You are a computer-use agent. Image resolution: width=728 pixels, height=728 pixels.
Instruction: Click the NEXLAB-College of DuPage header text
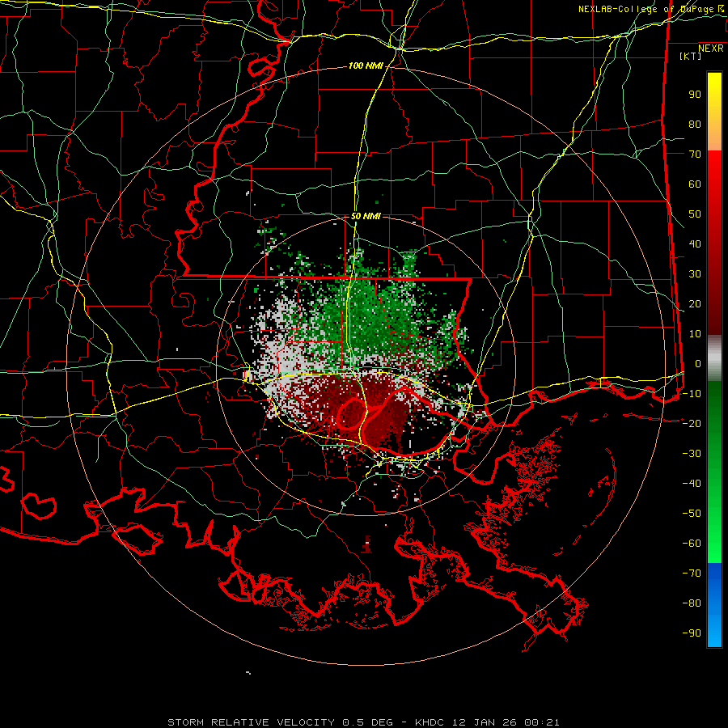click(650, 9)
